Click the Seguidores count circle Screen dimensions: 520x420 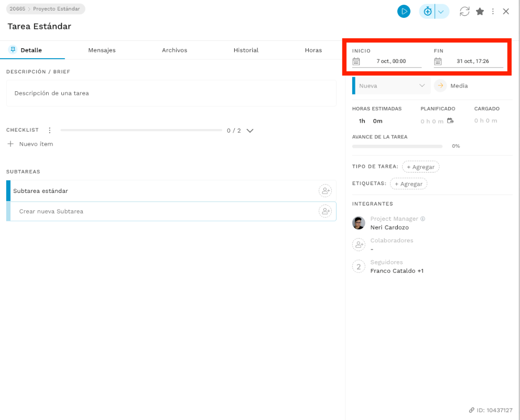tap(359, 266)
